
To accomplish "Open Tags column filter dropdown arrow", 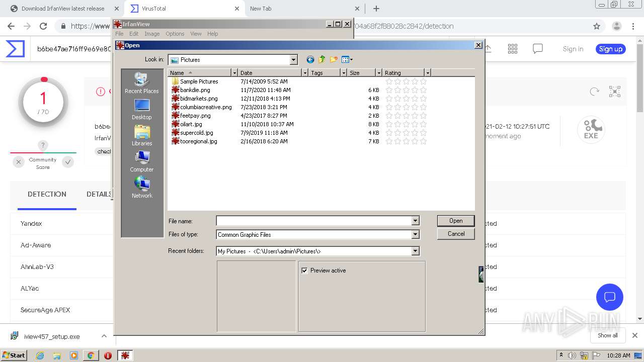I will (344, 73).
